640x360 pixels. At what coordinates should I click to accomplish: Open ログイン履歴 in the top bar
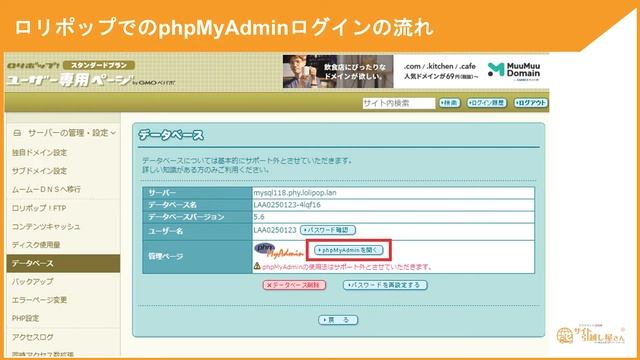pos(487,103)
